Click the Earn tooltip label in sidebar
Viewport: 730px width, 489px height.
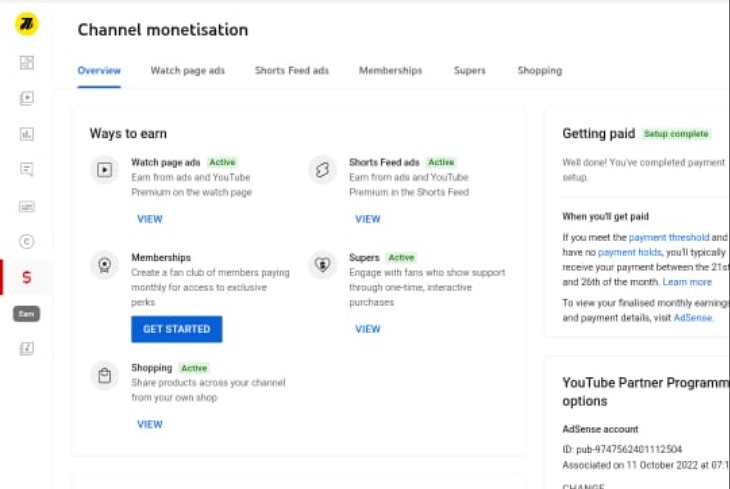(27, 314)
